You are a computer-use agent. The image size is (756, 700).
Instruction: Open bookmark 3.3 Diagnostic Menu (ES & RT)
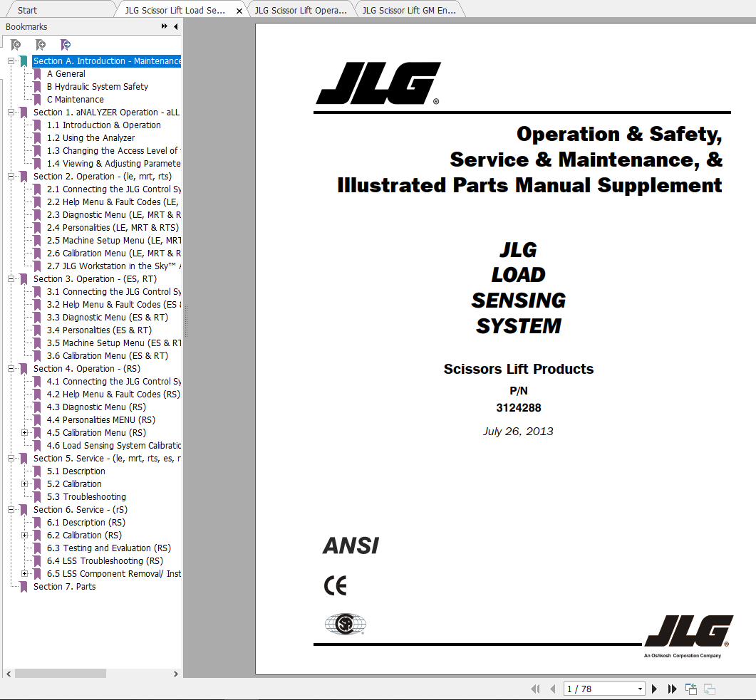pos(108,318)
